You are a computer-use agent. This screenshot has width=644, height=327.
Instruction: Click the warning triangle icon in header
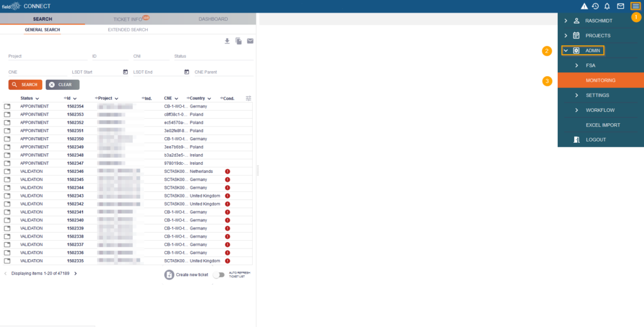click(x=584, y=6)
